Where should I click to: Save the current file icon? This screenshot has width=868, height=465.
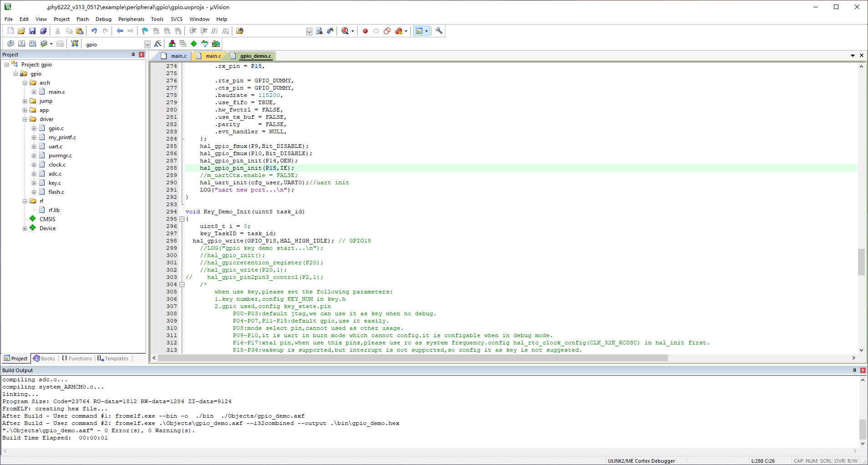tap(32, 31)
